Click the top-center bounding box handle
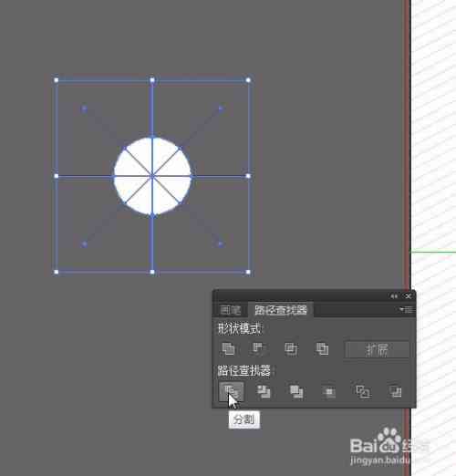 [152, 80]
